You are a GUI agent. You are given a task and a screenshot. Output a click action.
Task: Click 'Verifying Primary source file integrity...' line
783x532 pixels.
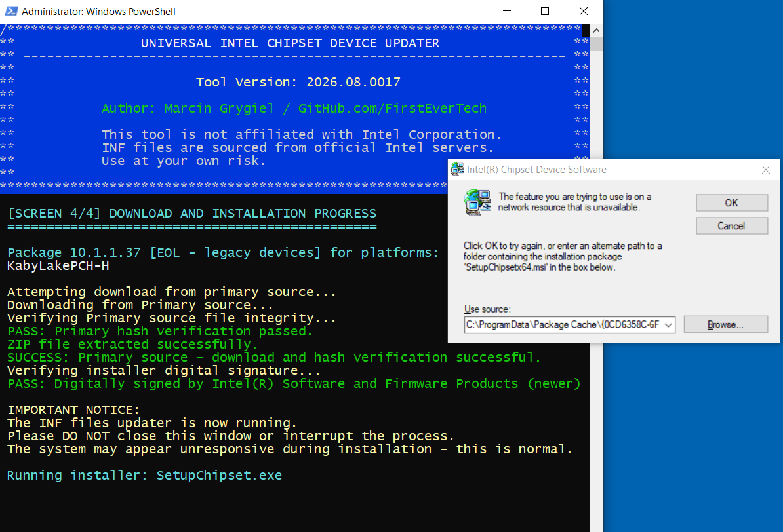click(172, 318)
